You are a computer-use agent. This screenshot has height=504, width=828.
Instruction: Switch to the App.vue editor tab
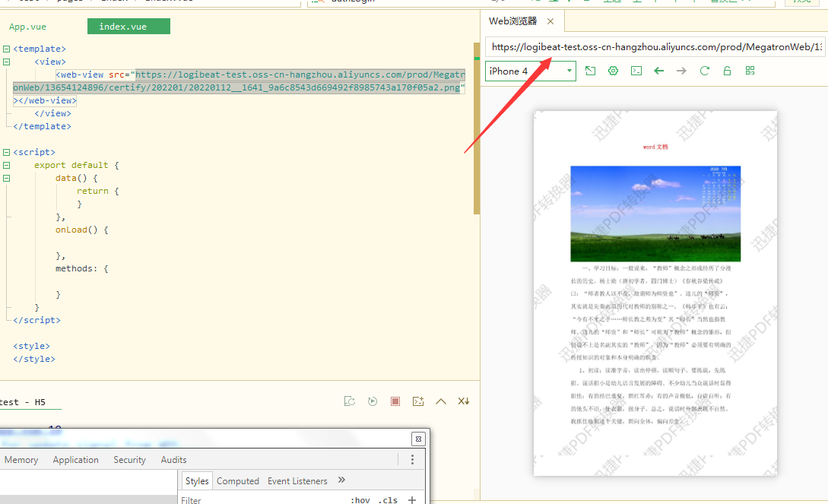click(27, 27)
